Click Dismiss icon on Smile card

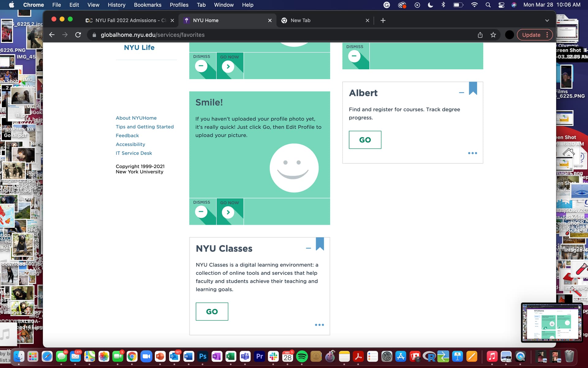coord(201,212)
